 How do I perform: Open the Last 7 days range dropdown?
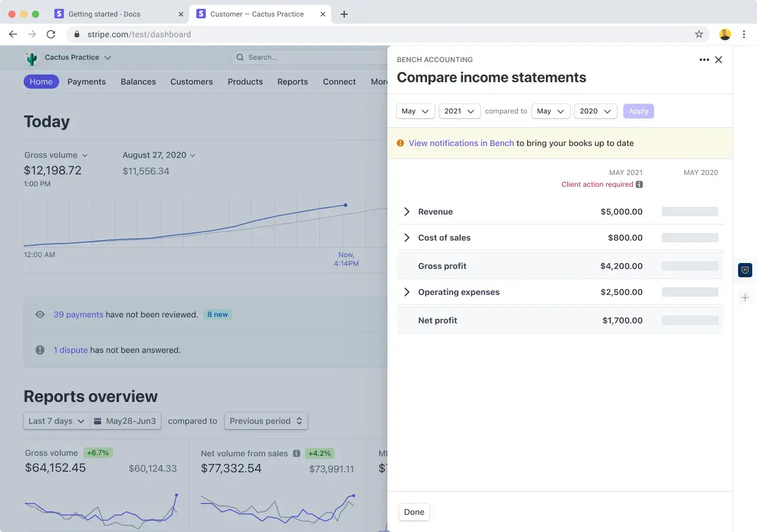57,421
